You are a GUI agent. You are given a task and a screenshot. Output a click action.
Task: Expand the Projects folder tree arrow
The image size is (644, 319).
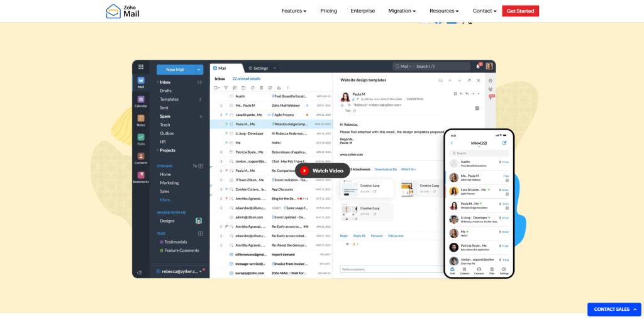pyautogui.click(x=157, y=150)
